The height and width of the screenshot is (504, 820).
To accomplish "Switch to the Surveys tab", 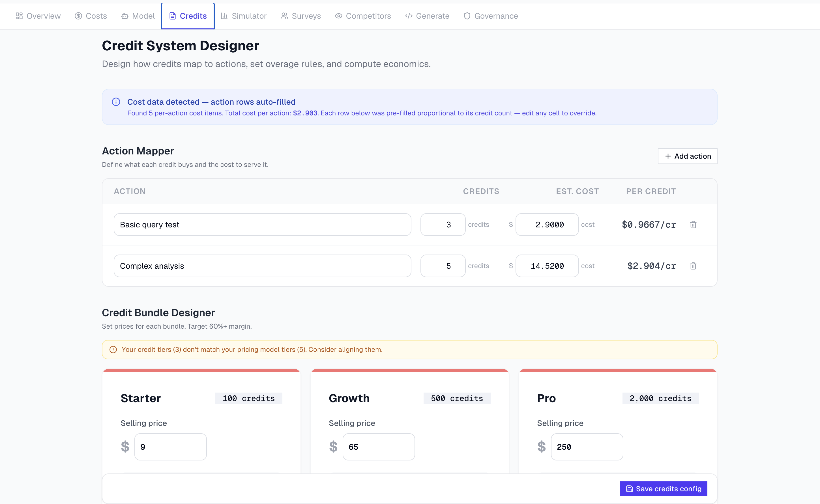I will click(301, 16).
